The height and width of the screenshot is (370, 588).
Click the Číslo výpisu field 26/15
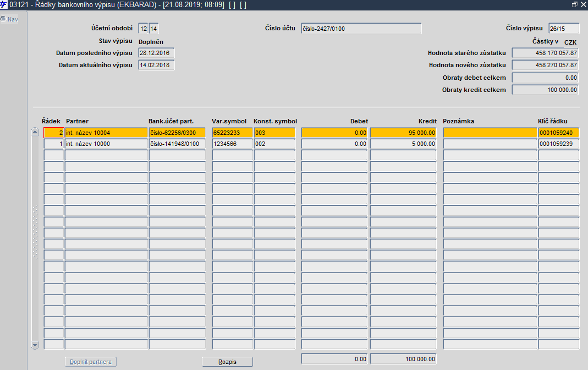[x=564, y=29]
